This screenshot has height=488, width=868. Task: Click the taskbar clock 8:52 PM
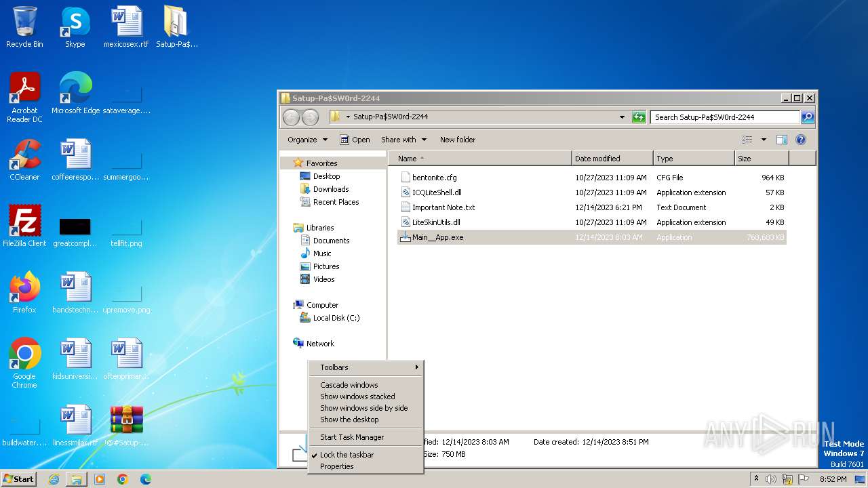833,479
